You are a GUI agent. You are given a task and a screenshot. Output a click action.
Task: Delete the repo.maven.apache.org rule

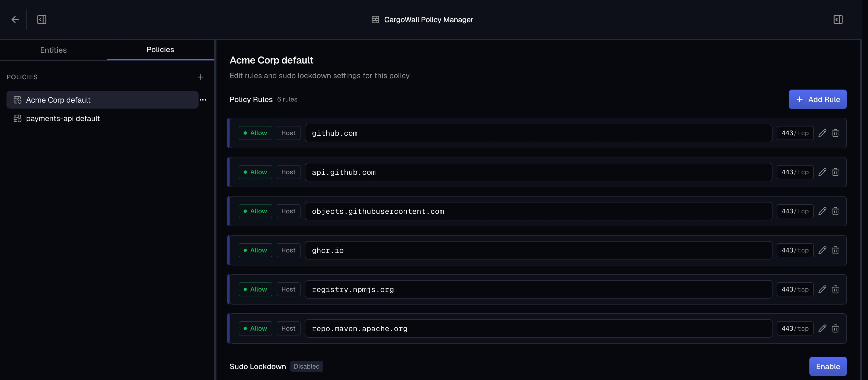(835, 329)
